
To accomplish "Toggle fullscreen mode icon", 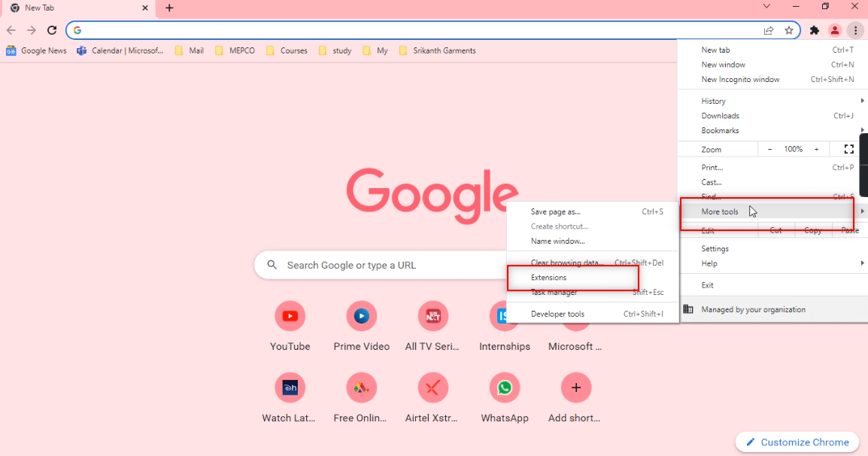I will pyautogui.click(x=848, y=149).
